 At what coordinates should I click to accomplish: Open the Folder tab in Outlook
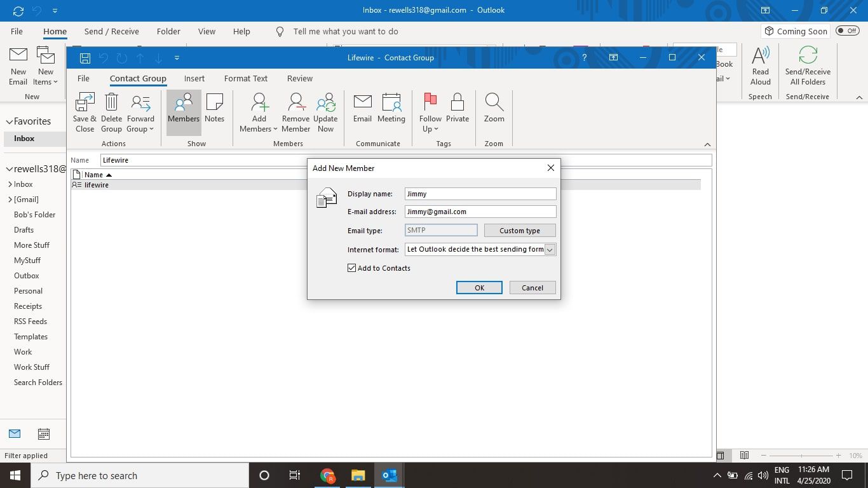168,31
